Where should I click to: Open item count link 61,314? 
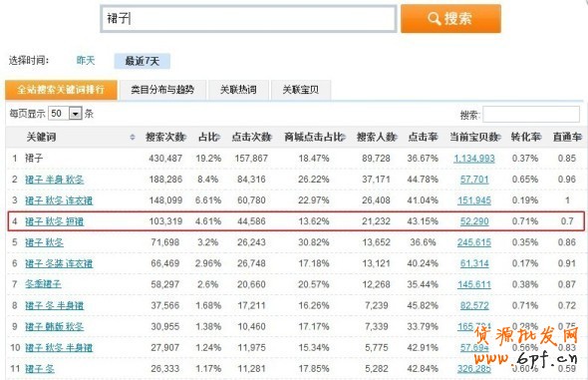tap(474, 263)
